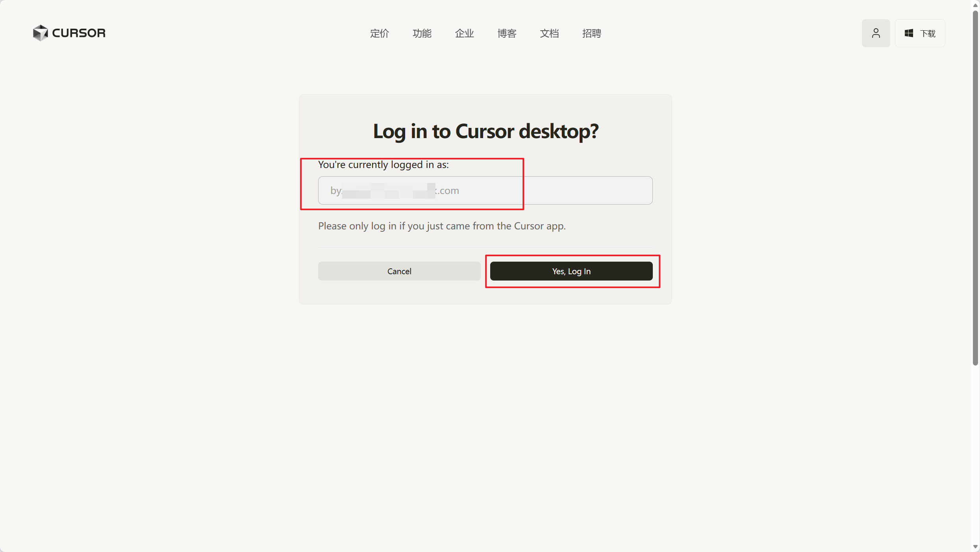The height and width of the screenshot is (552, 980).
Task: Cancel the desktop login request
Action: (399, 271)
